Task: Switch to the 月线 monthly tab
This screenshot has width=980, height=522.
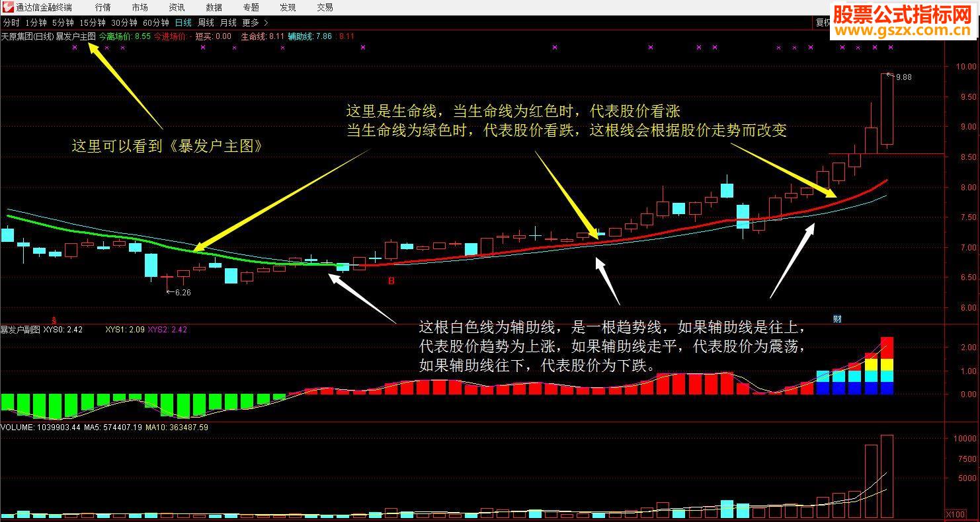Action: pos(228,22)
